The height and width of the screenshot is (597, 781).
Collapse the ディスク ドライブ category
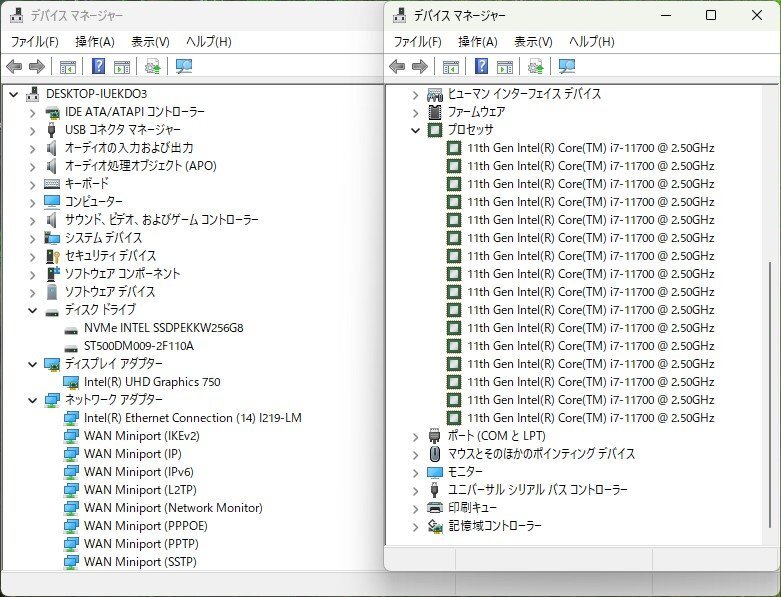33,310
